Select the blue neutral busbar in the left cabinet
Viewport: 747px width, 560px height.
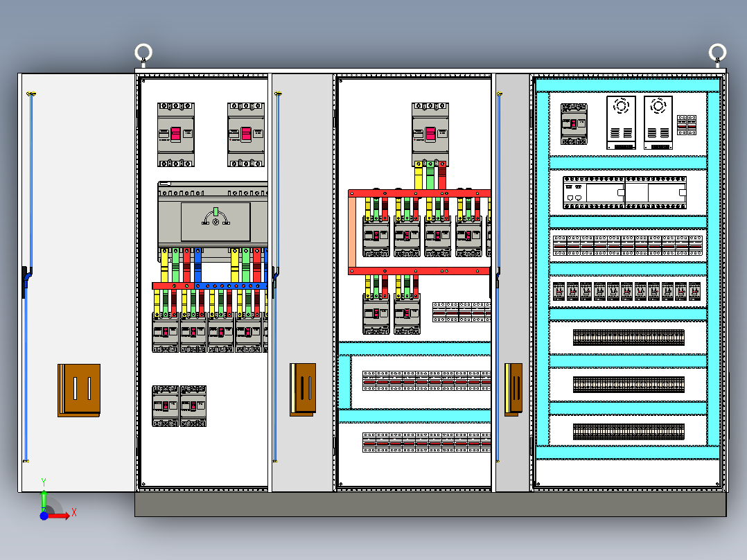click(x=231, y=286)
